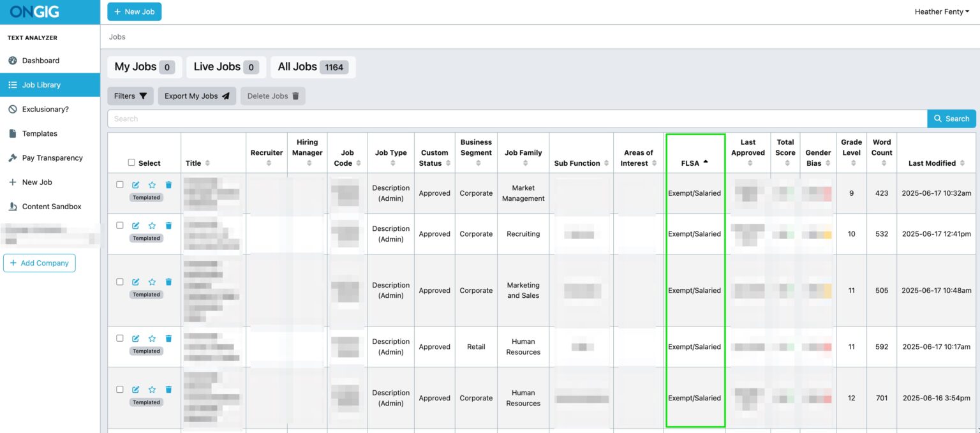Check the first job row's checkbox

pyautogui.click(x=120, y=184)
